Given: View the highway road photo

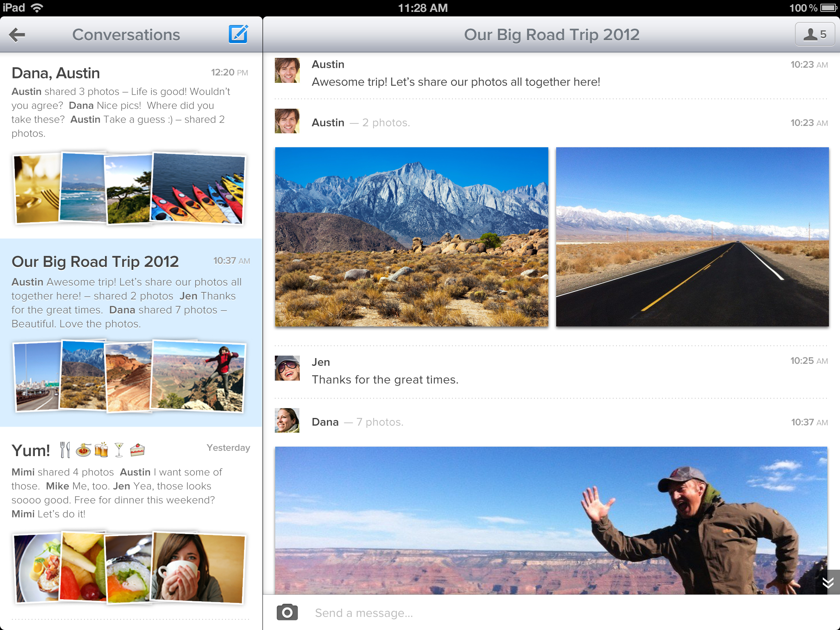Looking at the screenshot, I should pos(692,237).
